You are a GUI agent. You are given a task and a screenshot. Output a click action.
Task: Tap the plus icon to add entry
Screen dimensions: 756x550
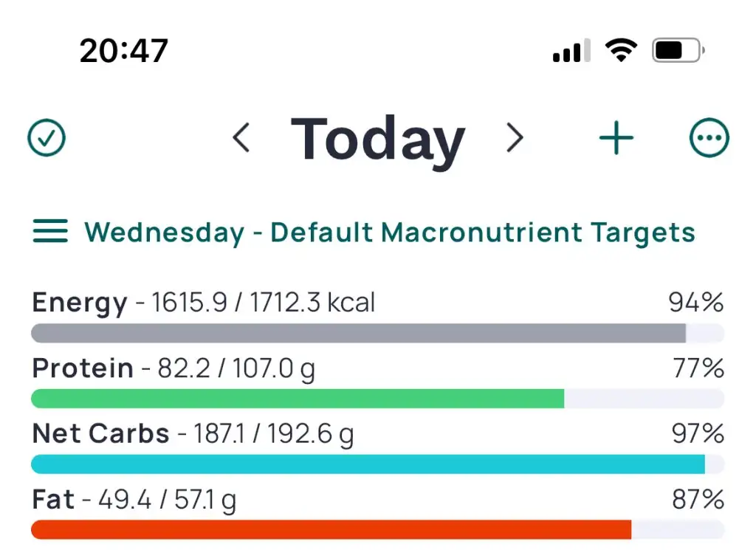pyautogui.click(x=616, y=138)
